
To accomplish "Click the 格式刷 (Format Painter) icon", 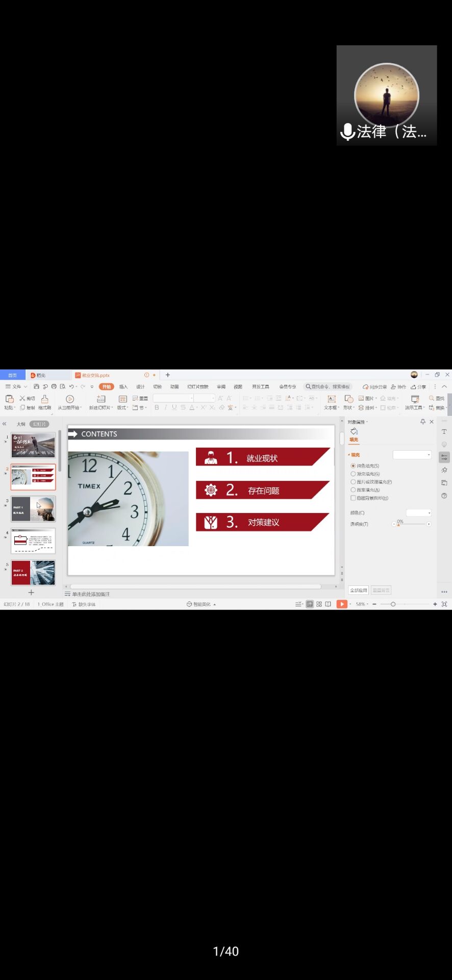I will [45, 399].
